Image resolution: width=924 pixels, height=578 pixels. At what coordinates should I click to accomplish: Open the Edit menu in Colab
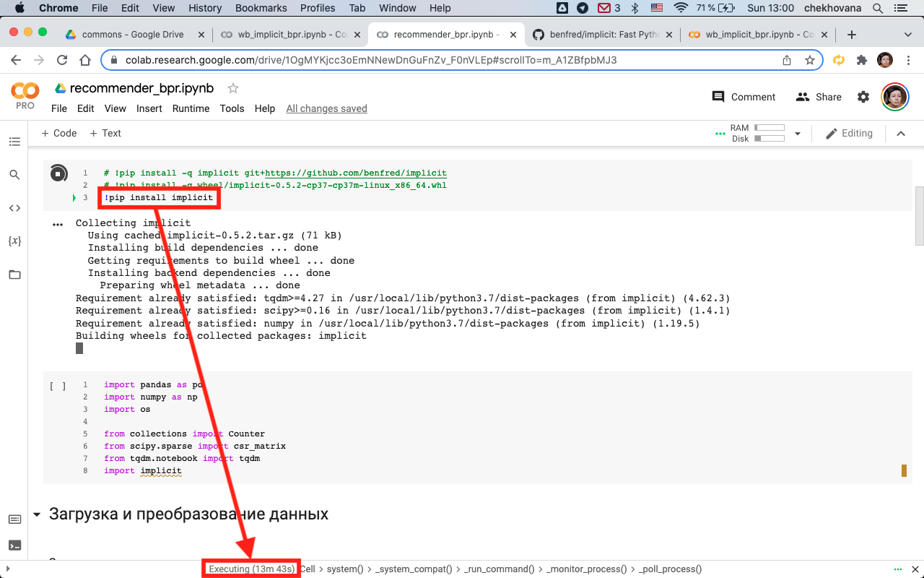86,108
